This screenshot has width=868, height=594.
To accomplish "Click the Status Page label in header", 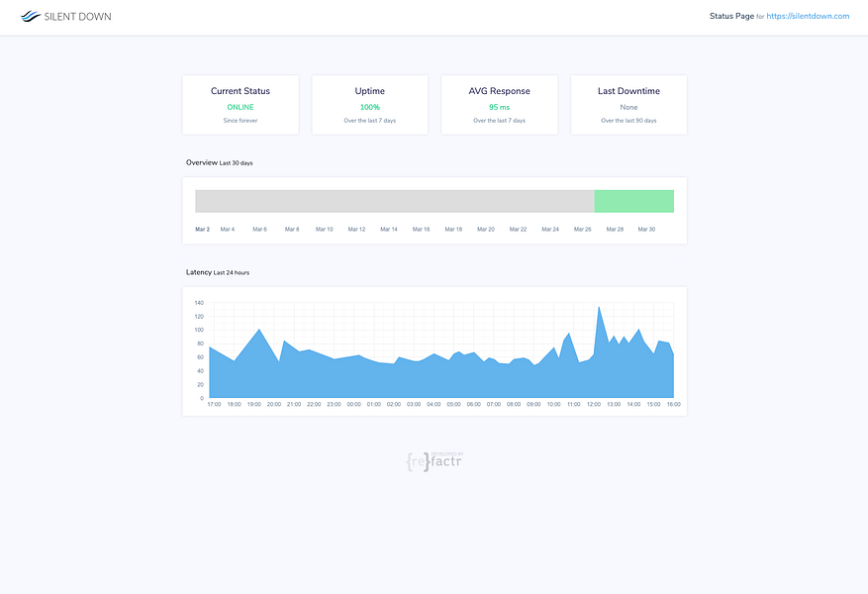I will click(x=731, y=16).
